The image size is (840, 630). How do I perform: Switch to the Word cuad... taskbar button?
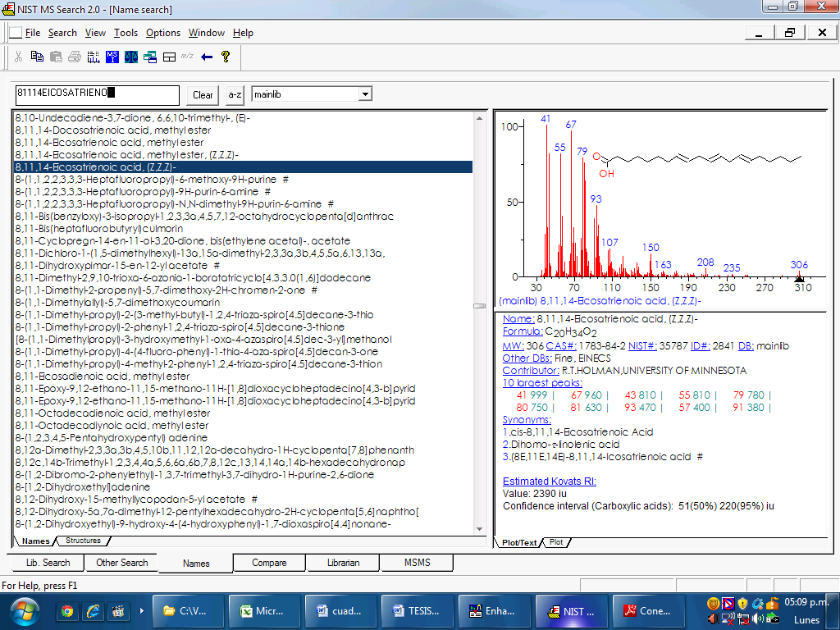[341, 610]
